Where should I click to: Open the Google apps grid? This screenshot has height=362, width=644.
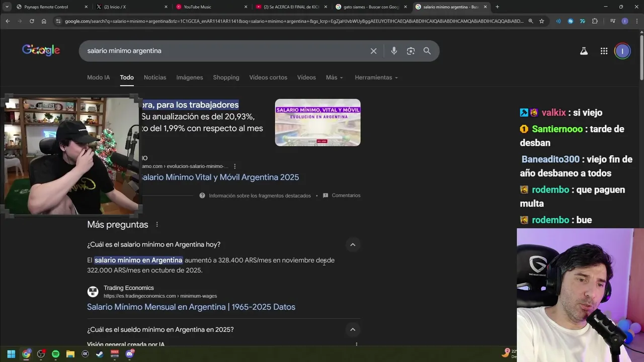click(x=604, y=51)
